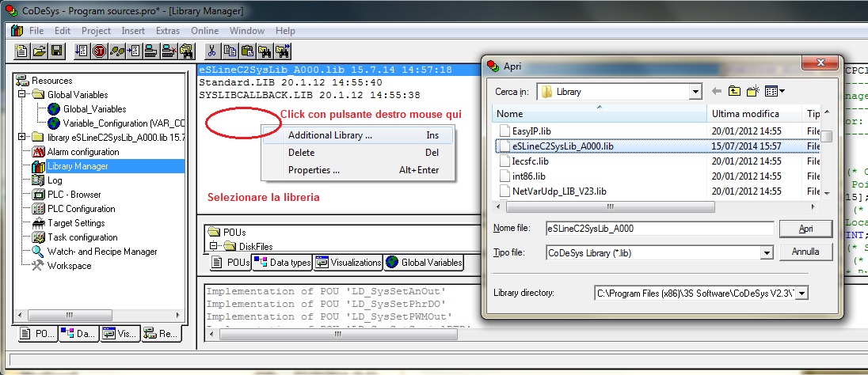
Task: Choose Properties... from the context menu
Action: (358, 170)
